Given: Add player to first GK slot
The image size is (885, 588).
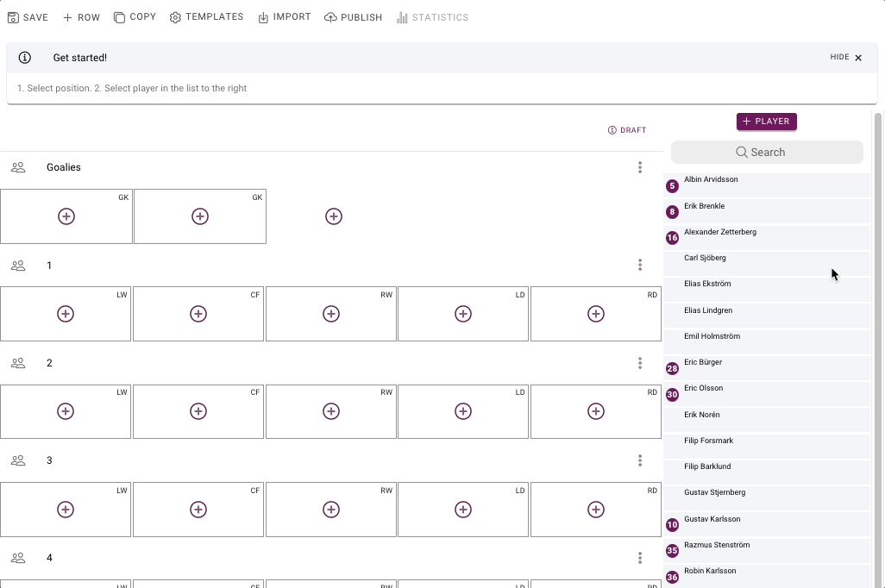Looking at the screenshot, I should tap(66, 216).
